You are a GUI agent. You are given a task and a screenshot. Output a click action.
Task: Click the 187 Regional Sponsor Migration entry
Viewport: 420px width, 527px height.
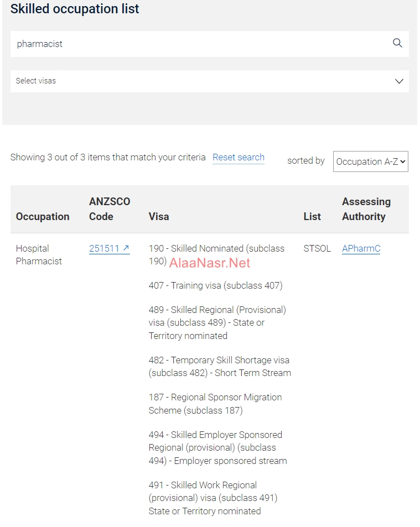(215, 404)
